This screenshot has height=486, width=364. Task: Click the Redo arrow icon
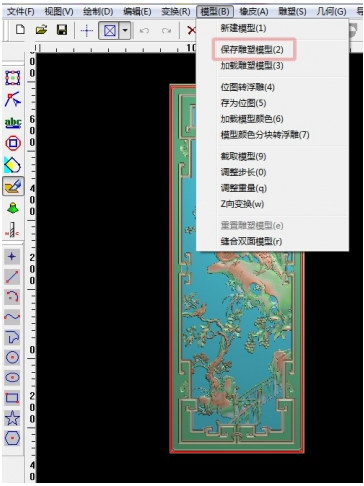pos(166,31)
